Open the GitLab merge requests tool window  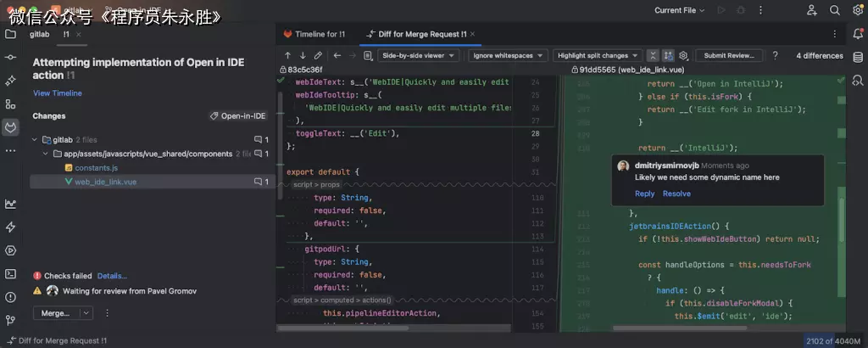(10, 127)
